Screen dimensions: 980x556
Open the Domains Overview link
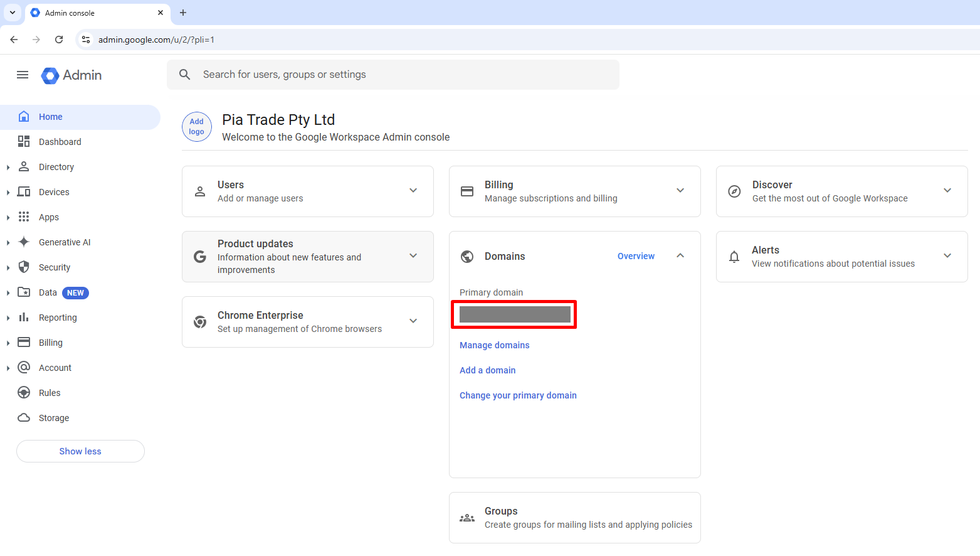[x=636, y=256]
